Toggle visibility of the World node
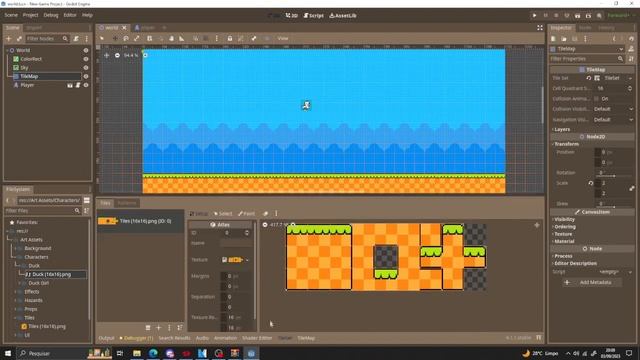 pyautogui.click(x=86, y=50)
